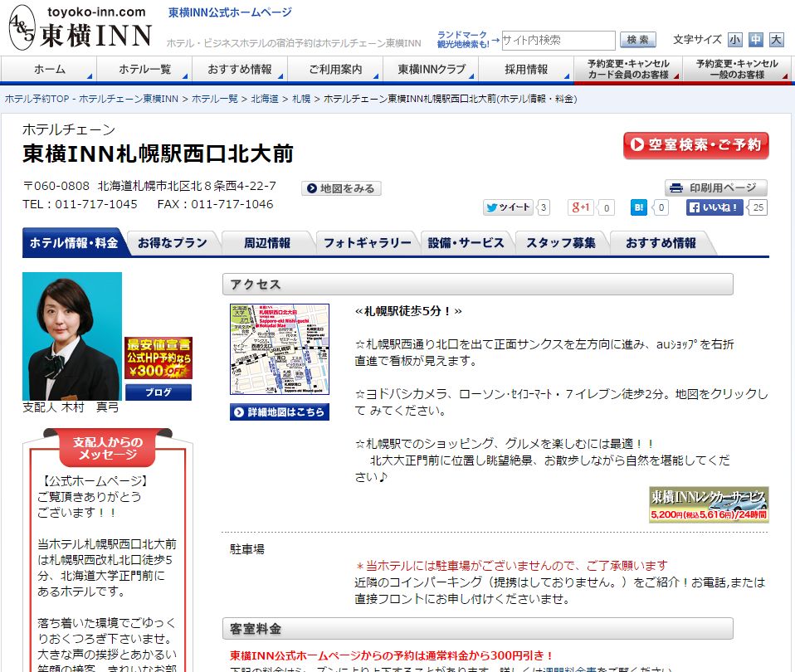The width and height of the screenshot is (795, 672).
Task: Click the 東横INNレンタカーサービス banner
Action: (709, 504)
